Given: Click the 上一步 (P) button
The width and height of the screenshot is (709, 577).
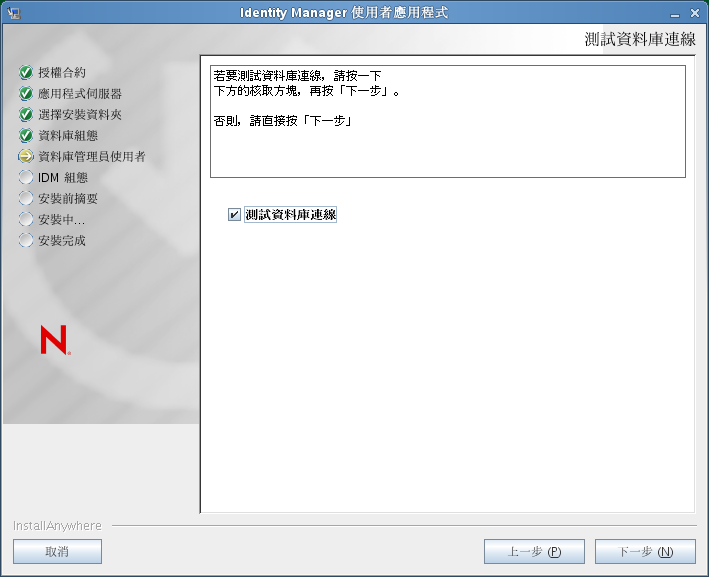Looking at the screenshot, I should pos(534,552).
